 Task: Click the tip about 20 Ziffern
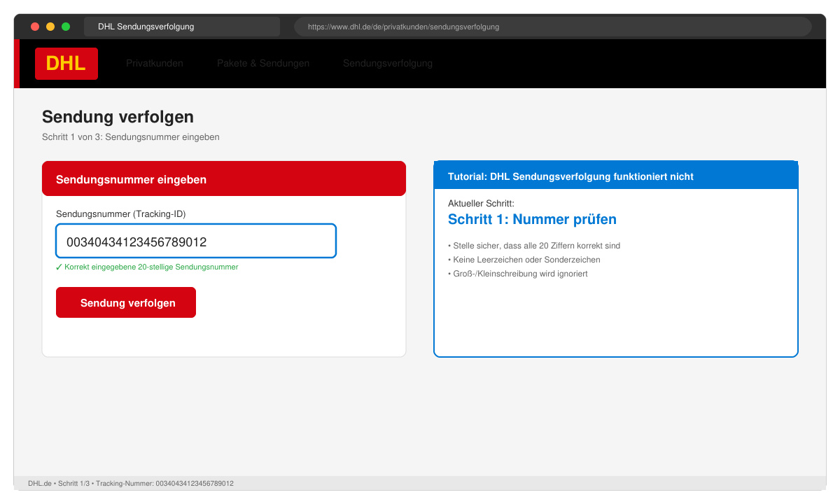(x=534, y=246)
